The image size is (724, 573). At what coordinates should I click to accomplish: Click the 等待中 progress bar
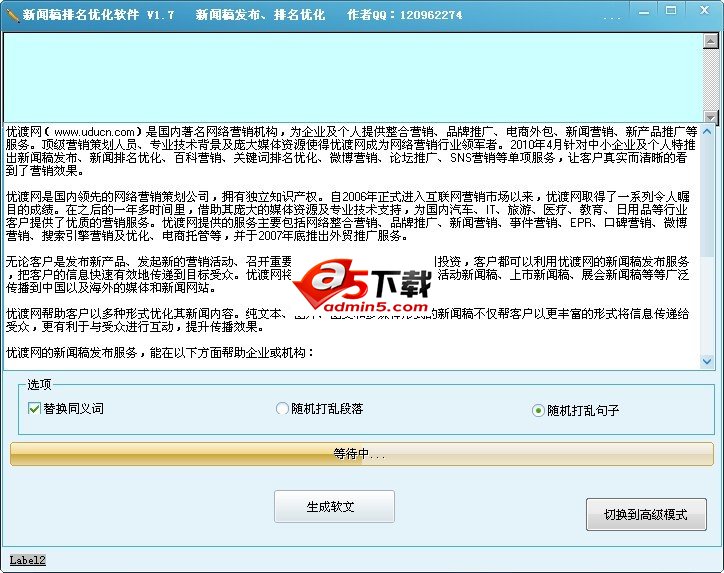click(x=362, y=454)
